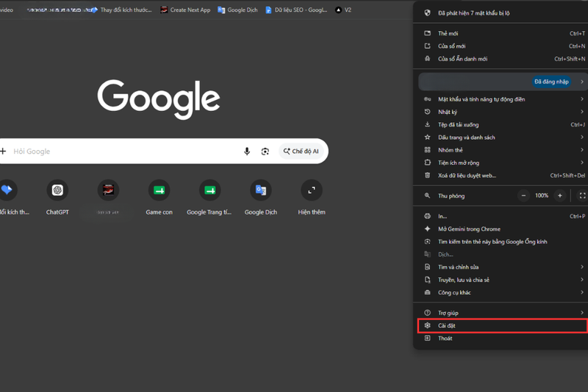Click the Thẻ mới tab icon
This screenshot has width=588, height=392.
click(x=427, y=33)
